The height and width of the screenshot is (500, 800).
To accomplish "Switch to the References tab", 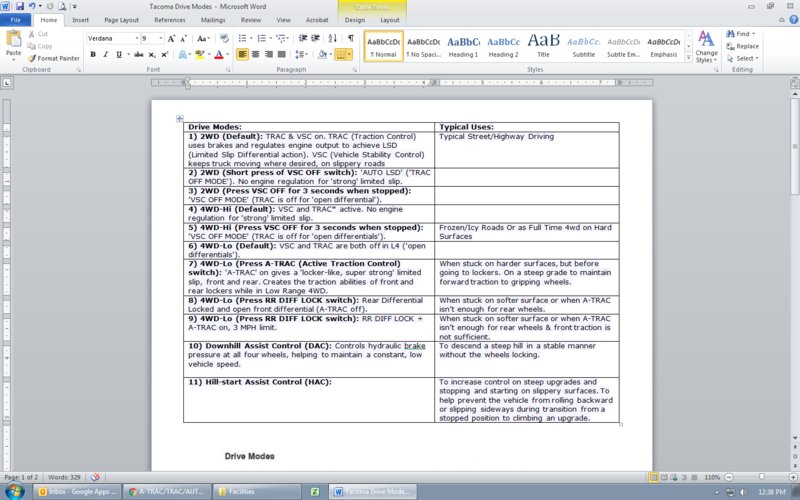I will (x=170, y=20).
